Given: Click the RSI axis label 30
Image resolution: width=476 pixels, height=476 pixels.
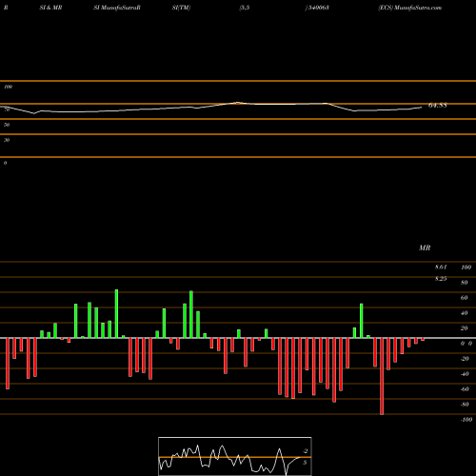Looking at the screenshot, I should coord(7,140).
